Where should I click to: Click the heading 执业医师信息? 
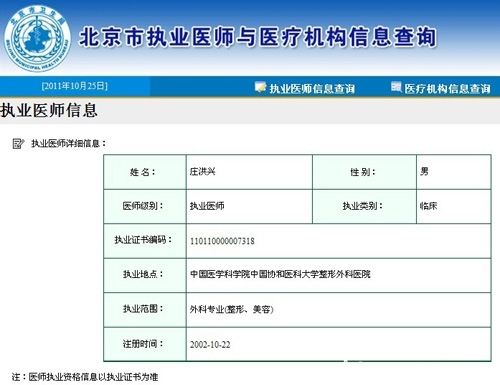coord(49,110)
